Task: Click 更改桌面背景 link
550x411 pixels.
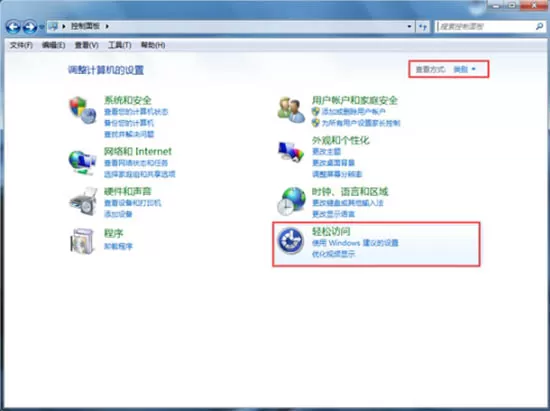Action: (334, 163)
